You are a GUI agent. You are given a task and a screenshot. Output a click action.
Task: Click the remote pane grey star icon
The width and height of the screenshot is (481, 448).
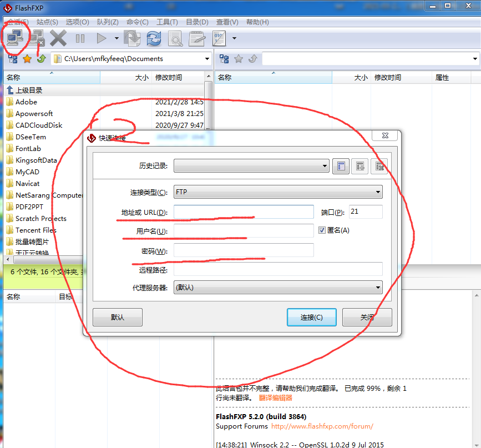tap(239, 59)
